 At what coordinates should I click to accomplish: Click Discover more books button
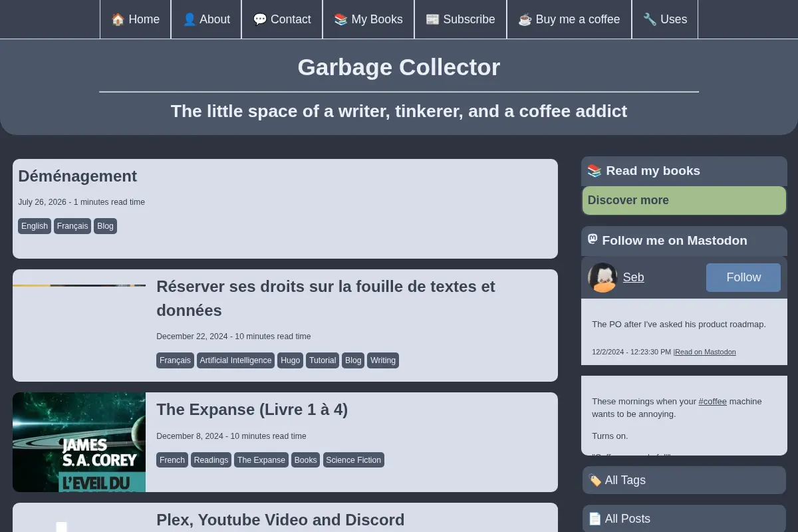[684, 200]
